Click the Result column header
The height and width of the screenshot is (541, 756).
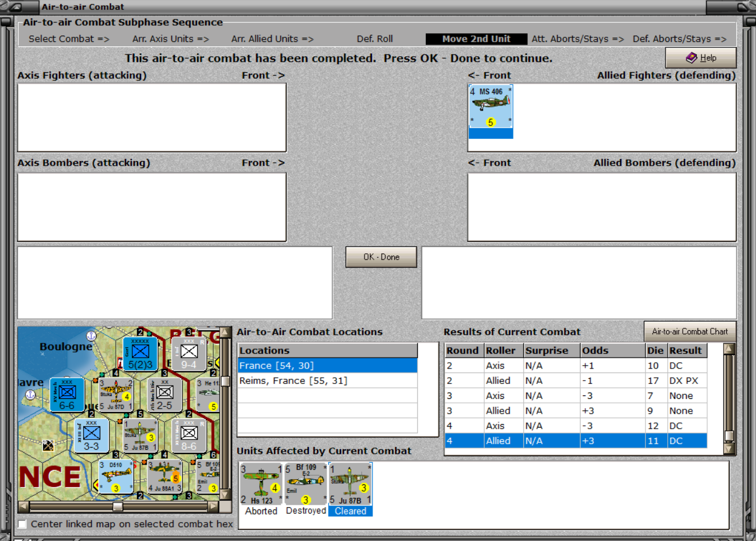click(687, 351)
